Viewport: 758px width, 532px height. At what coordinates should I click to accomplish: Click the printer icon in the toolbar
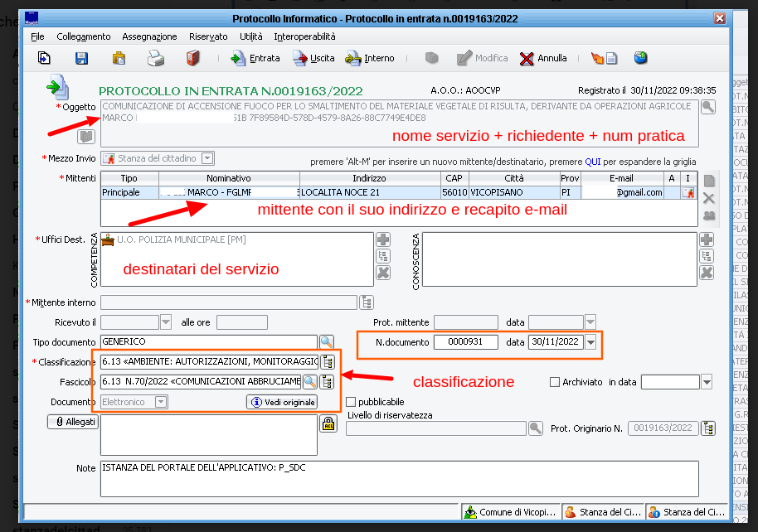[155, 58]
